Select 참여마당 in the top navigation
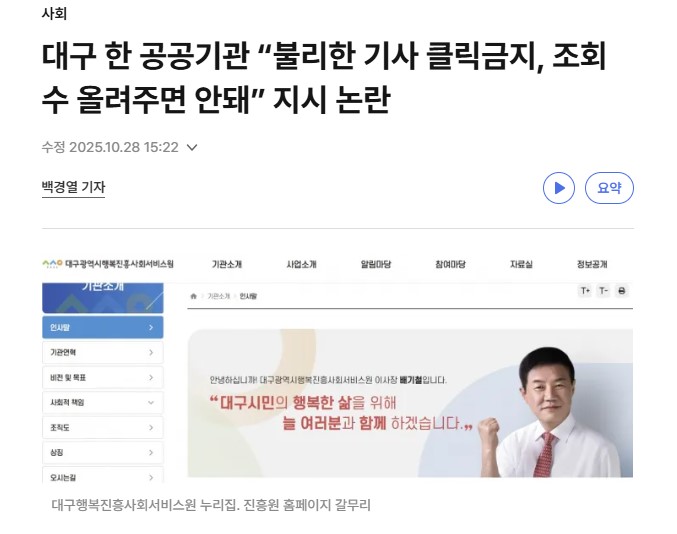The image size is (677, 534). coord(450,264)
